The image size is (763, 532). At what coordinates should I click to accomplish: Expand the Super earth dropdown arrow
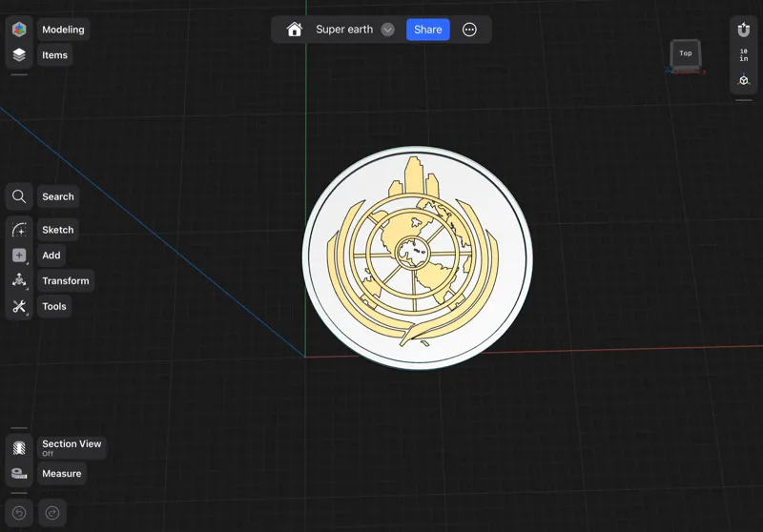pyautogui.click(x=388, y=30)
